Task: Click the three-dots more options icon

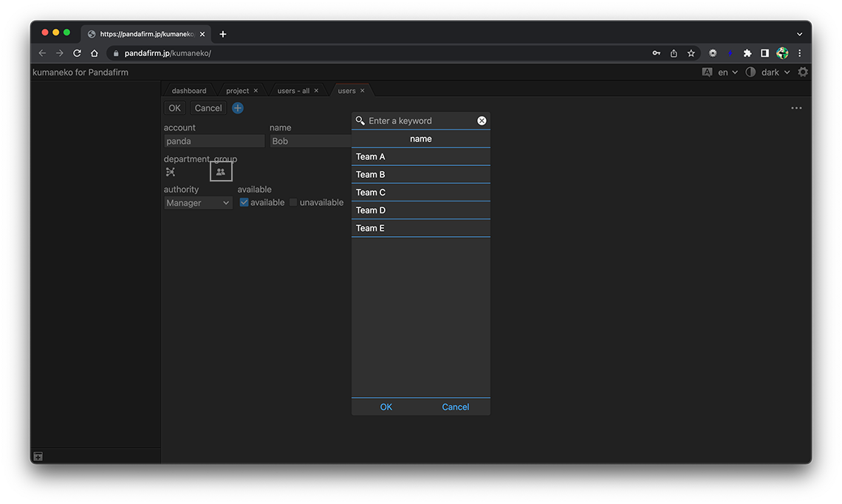Action: coord(796,108)
